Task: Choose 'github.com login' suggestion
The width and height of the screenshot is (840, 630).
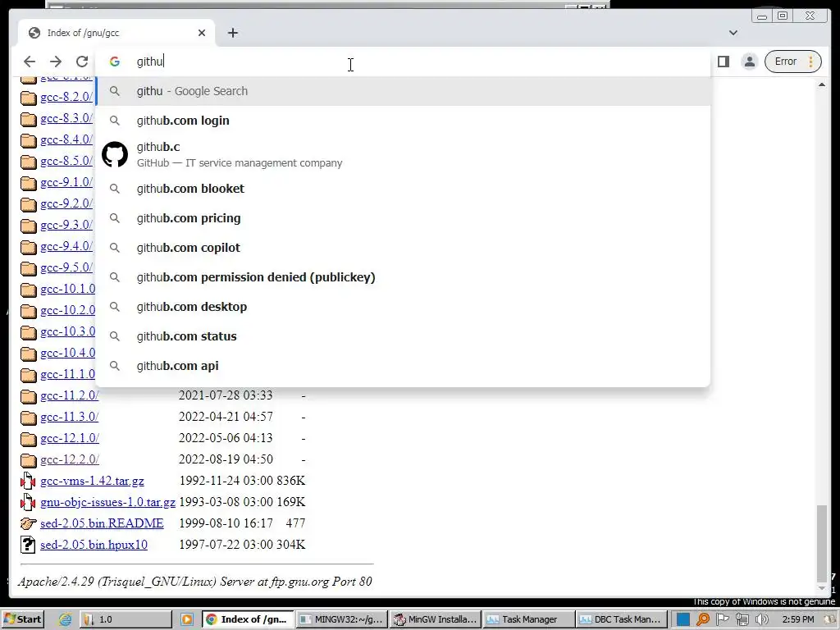Action: (403, 121)
